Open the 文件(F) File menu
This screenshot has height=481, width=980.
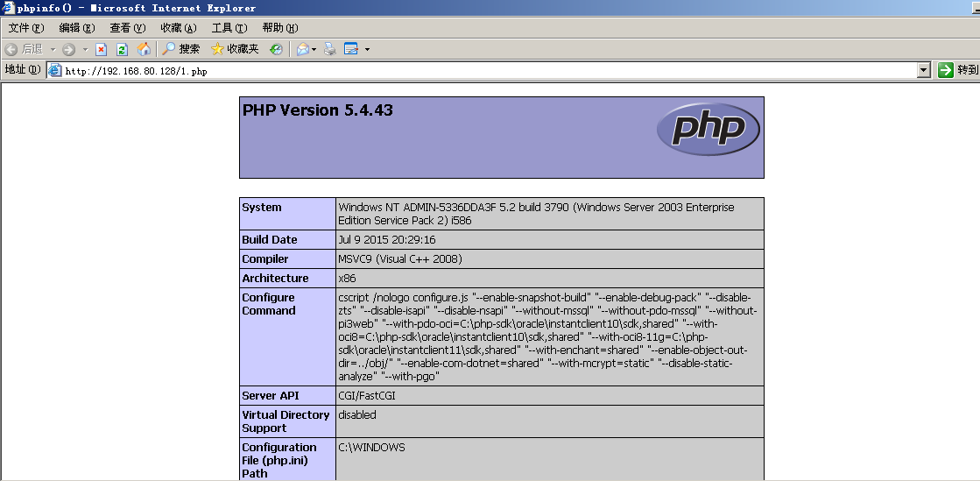tap(26, 27)
